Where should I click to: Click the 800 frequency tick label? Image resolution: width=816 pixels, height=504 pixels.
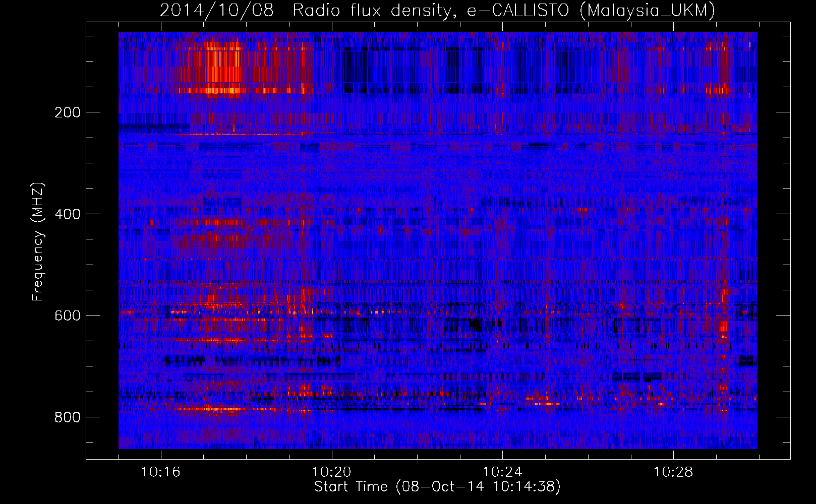tap(67, 417)
